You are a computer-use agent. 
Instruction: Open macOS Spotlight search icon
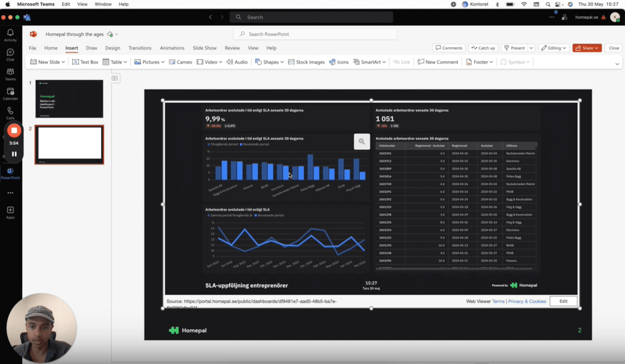(x=548, y=4)
